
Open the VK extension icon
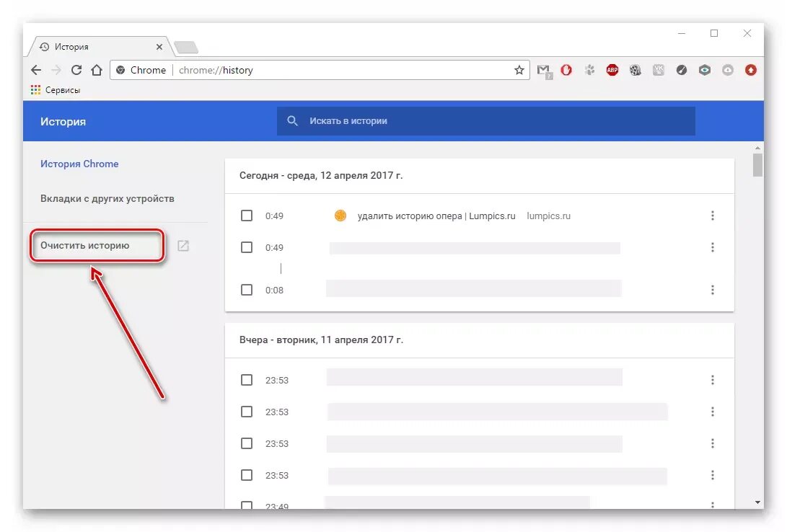pyautogui.click(x=659, y=70)
